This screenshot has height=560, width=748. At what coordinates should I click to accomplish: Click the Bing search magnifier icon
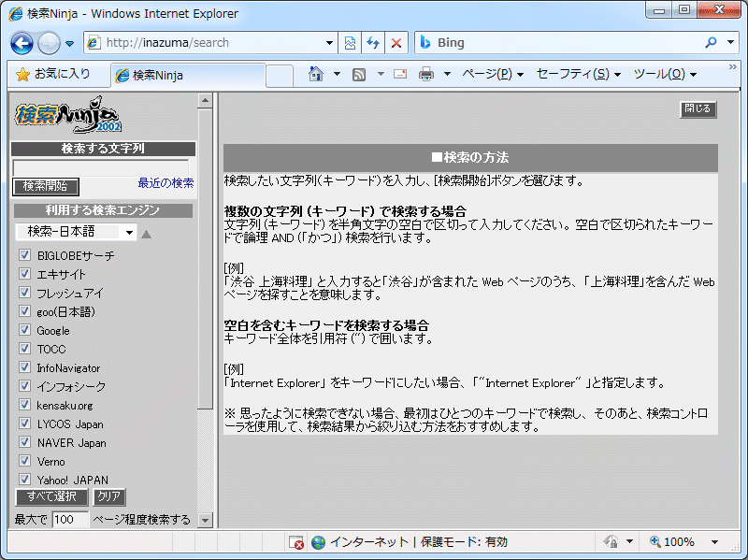(712, 43)
